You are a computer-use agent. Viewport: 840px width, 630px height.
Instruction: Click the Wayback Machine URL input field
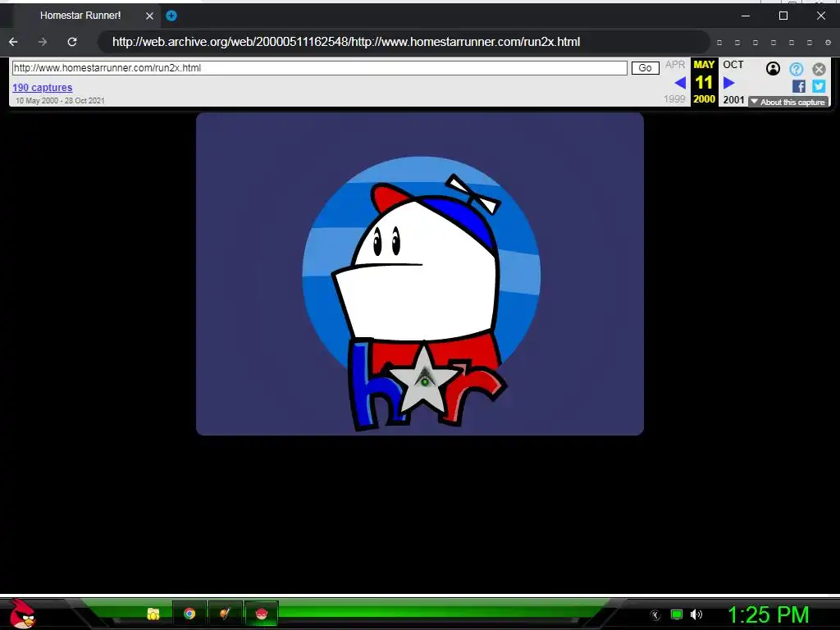point(319,68)
